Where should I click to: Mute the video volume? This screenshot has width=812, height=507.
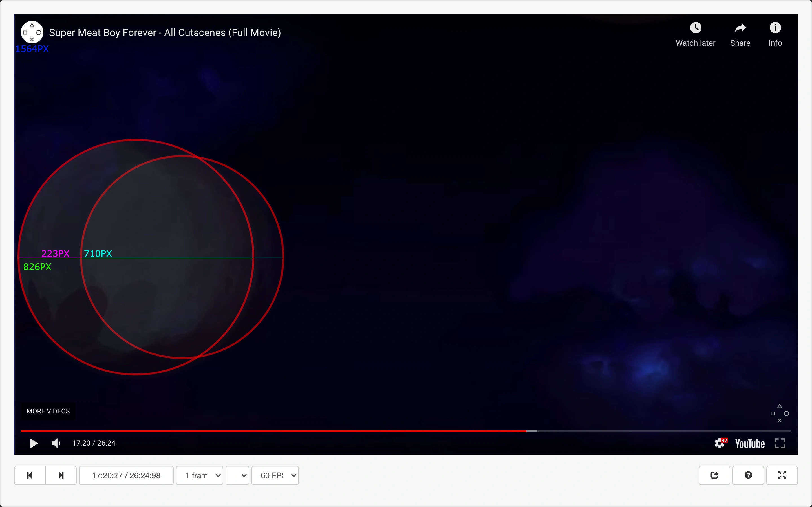coord(56,443)
